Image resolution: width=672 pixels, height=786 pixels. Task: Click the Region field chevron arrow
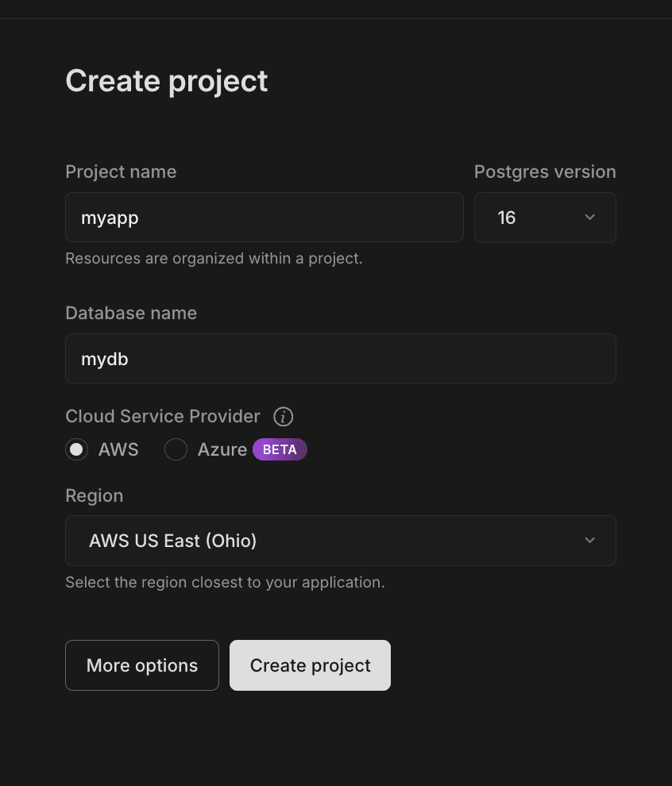point(589,541)
